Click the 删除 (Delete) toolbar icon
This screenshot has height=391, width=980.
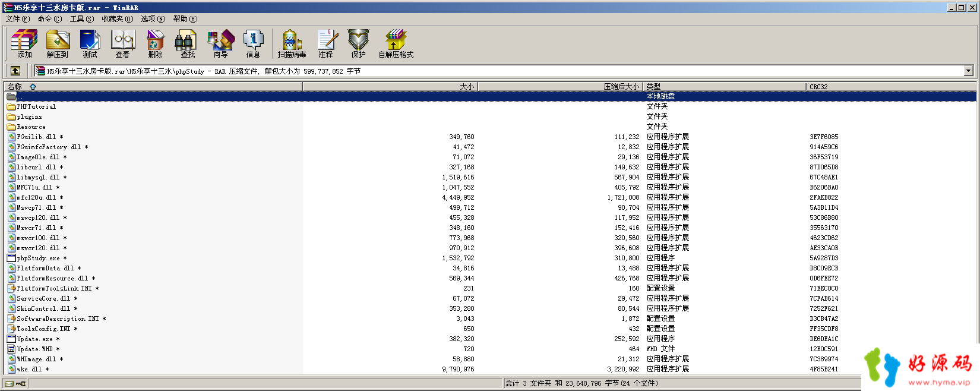(155, 43)
